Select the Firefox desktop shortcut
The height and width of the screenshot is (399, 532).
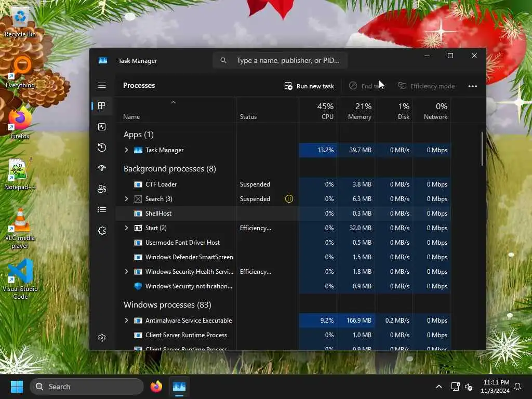20,124
